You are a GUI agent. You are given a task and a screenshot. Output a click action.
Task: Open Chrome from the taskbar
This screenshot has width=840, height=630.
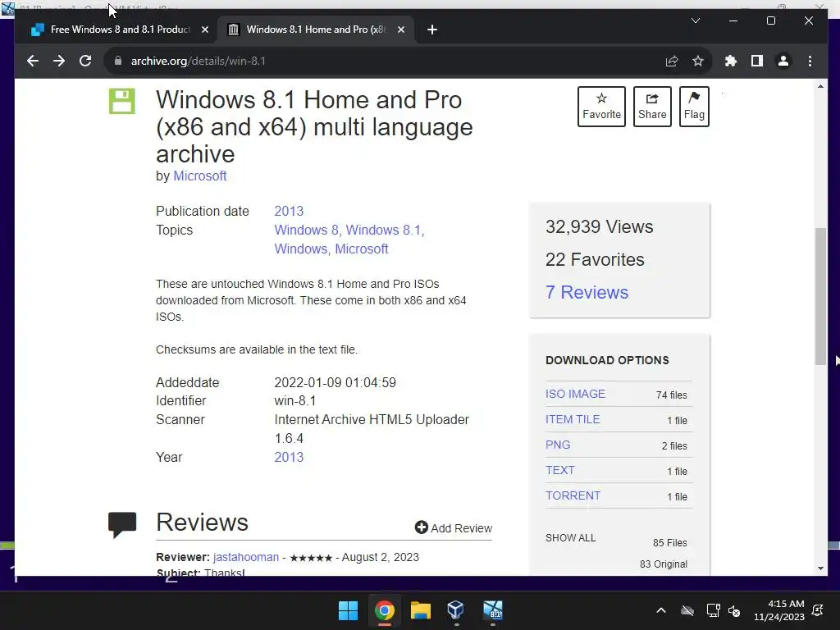point(385,610)
